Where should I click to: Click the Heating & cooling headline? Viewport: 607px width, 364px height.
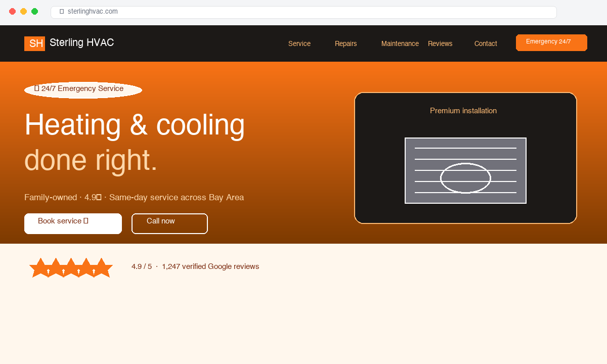(135, 125)
